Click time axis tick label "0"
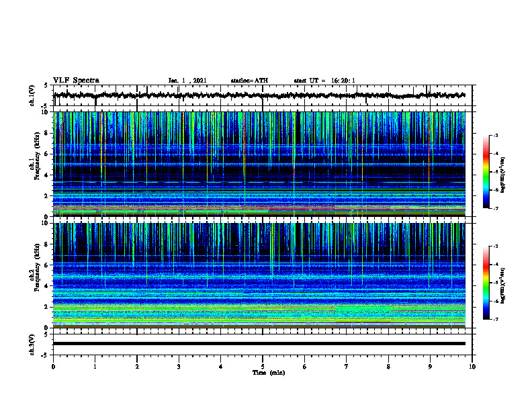 click(x=53, y=367)
